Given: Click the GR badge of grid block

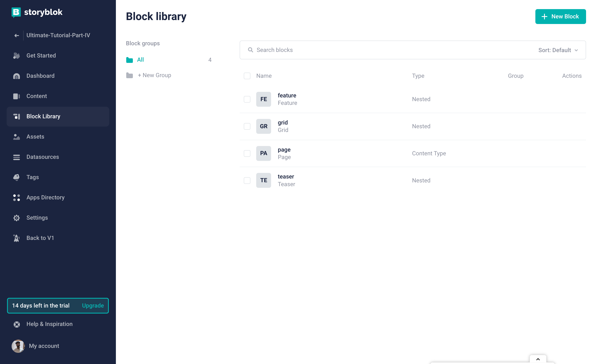Looking at the screenshot, I should (263, 126).
